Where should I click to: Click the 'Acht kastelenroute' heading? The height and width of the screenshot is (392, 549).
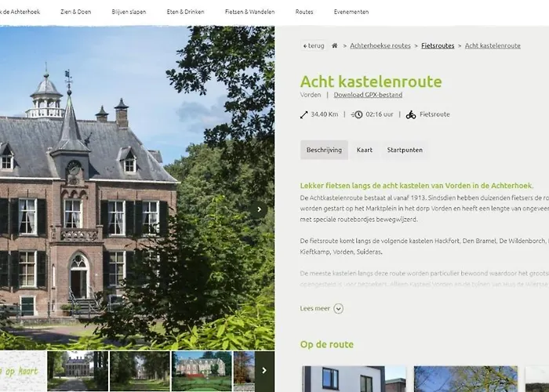[x=371, y=82]
